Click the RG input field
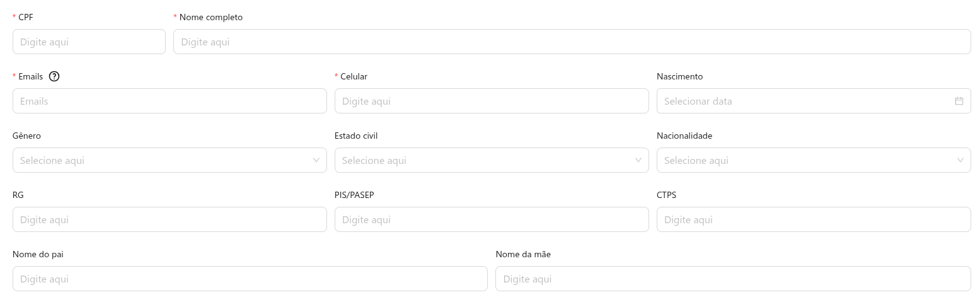Viewport: 980px width, 302px height. tap(170, 219)
